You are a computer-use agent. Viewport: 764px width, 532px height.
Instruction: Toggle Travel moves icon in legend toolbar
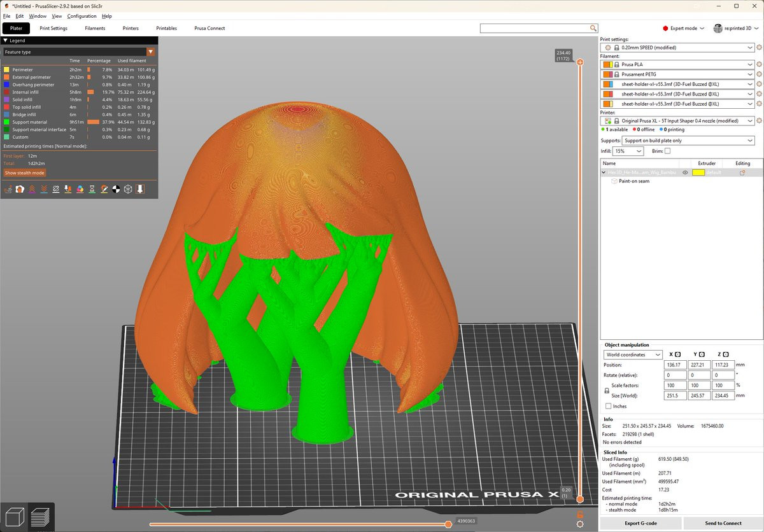8,189
